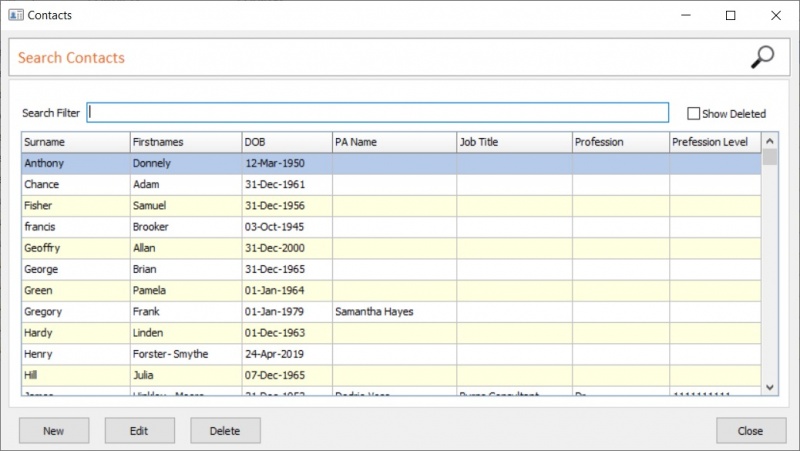
Task: Click the Edit button
Action: click(x=140, y=431)
